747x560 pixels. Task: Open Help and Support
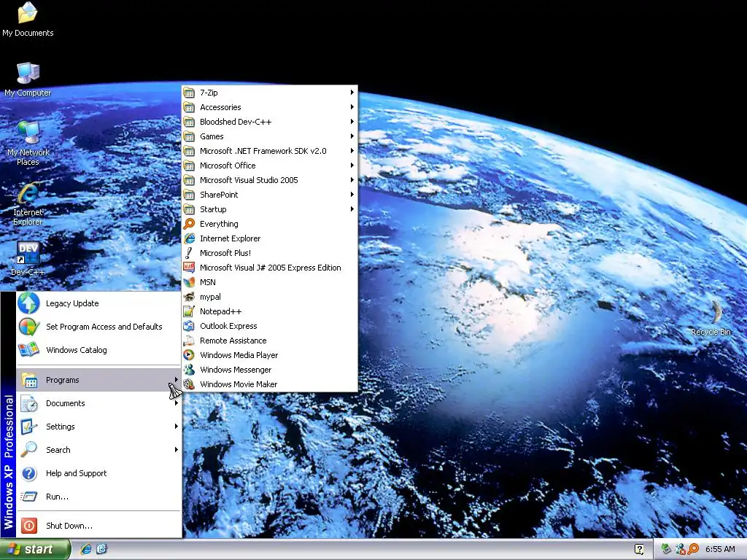98,473
